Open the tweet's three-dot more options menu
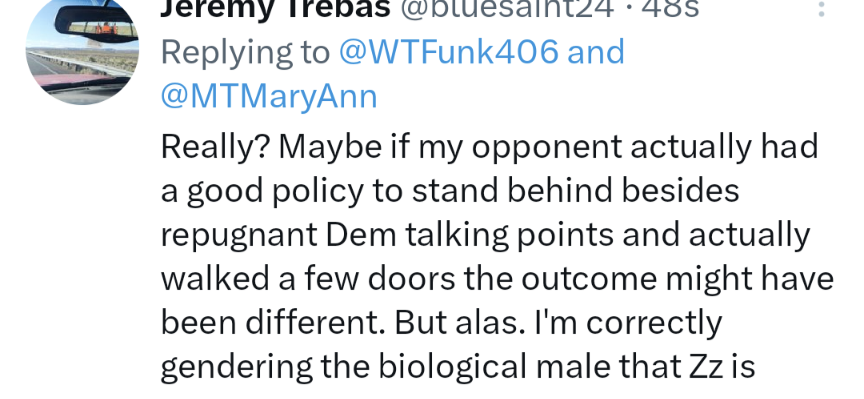 [821, 8]
